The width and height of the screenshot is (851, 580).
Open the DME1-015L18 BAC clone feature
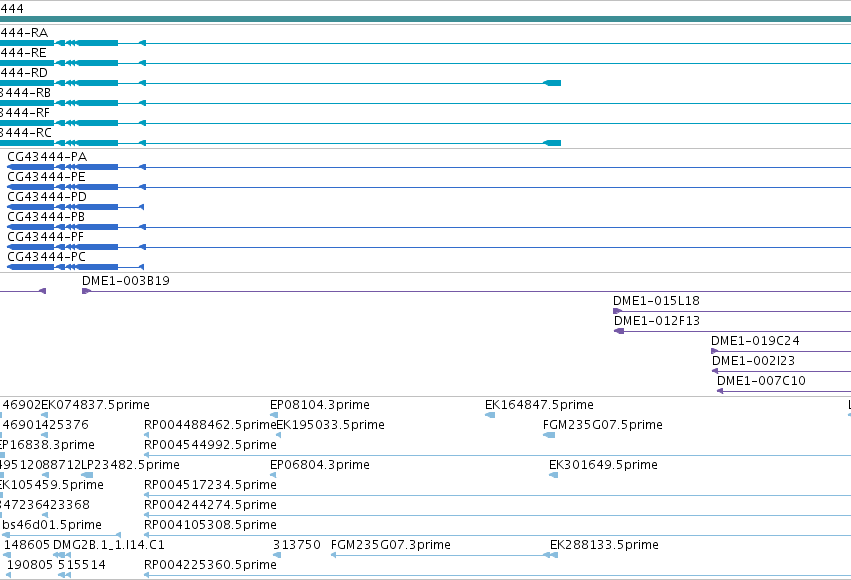tap(656, 301)
